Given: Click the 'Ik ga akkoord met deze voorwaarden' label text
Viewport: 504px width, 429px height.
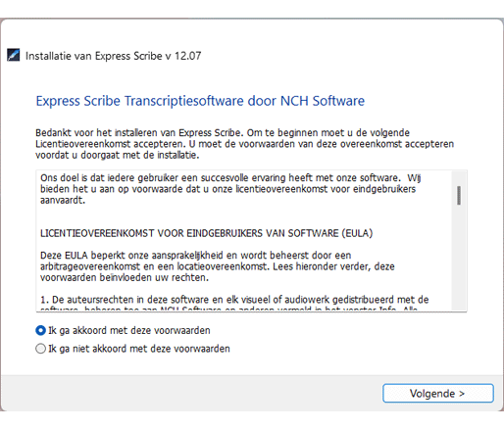Looking at the screenshot, I should pos(129,331).
